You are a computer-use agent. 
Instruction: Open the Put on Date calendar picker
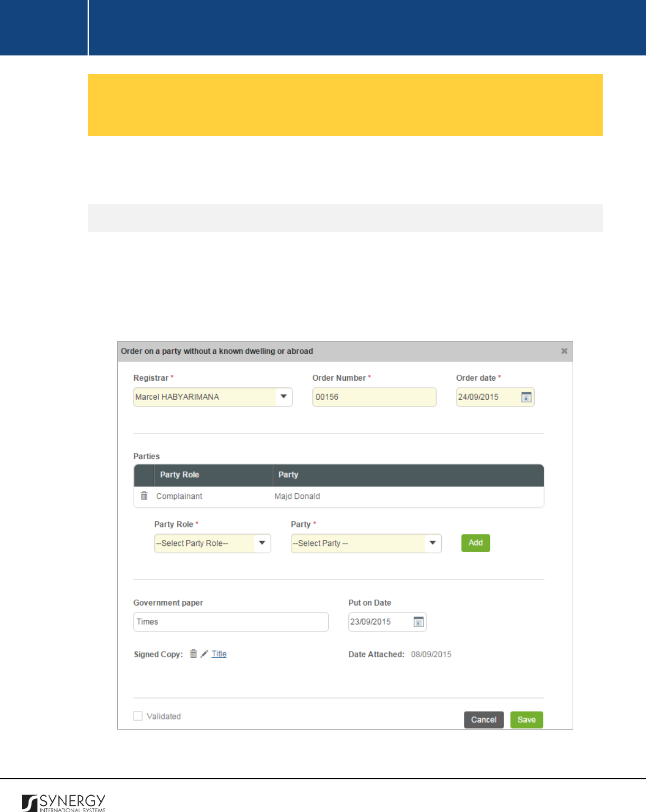(419, 622)
